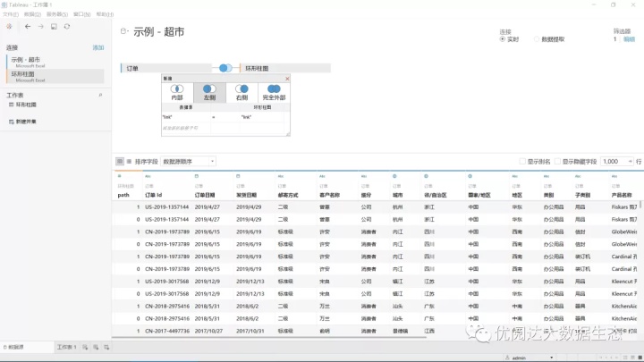
Task: Toggle the 显示别名 checkbox
Action: (x=522, y=161)
